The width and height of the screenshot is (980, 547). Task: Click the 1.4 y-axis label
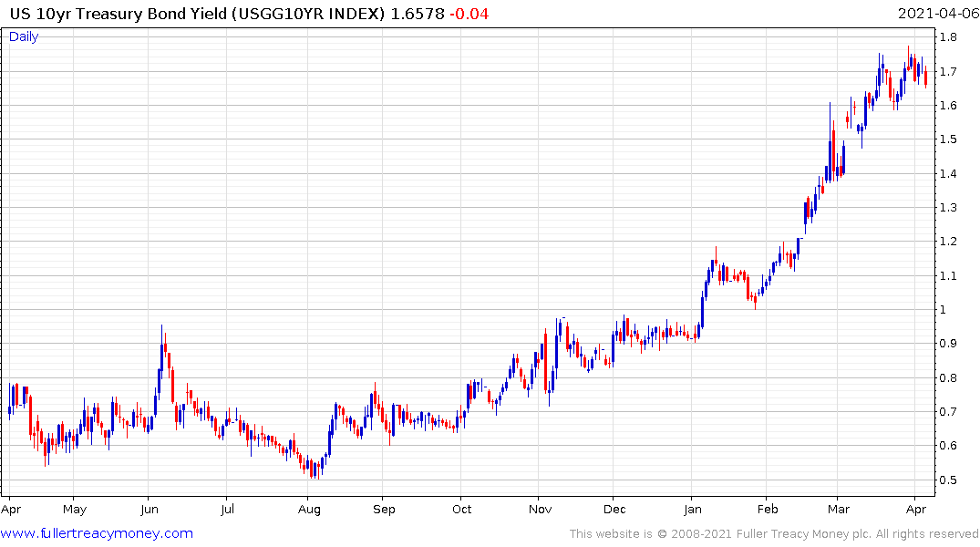(948, 173)
